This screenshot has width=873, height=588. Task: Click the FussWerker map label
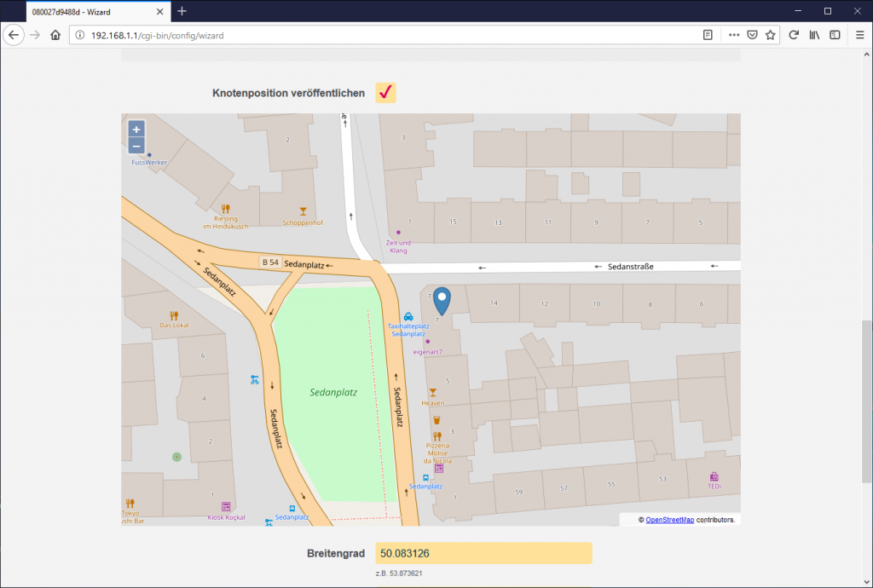(x=149, y=163)
